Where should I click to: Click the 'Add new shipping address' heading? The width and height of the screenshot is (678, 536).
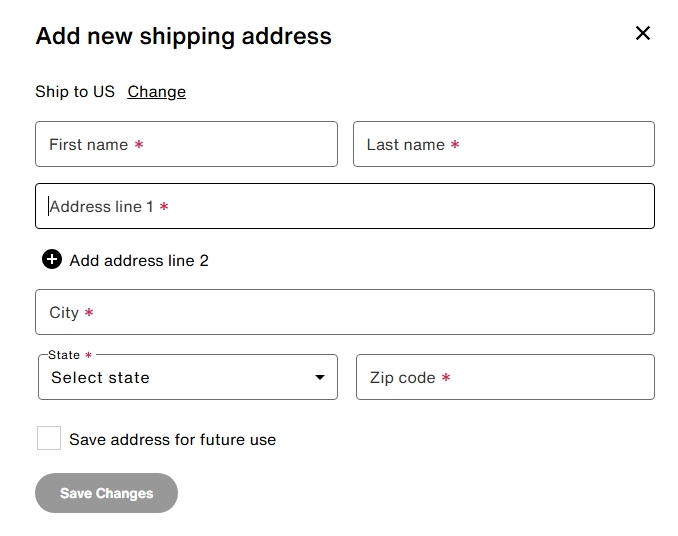tap(183, 36)
